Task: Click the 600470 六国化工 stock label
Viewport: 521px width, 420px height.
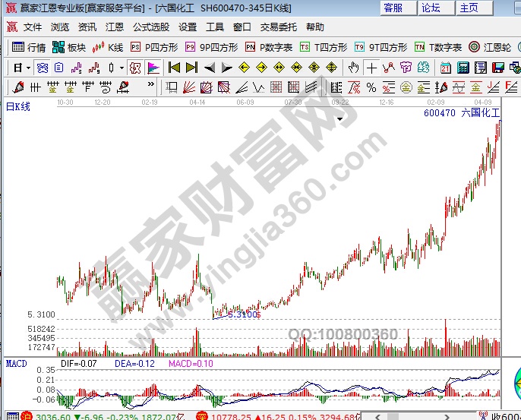Action: coord(461,113)
